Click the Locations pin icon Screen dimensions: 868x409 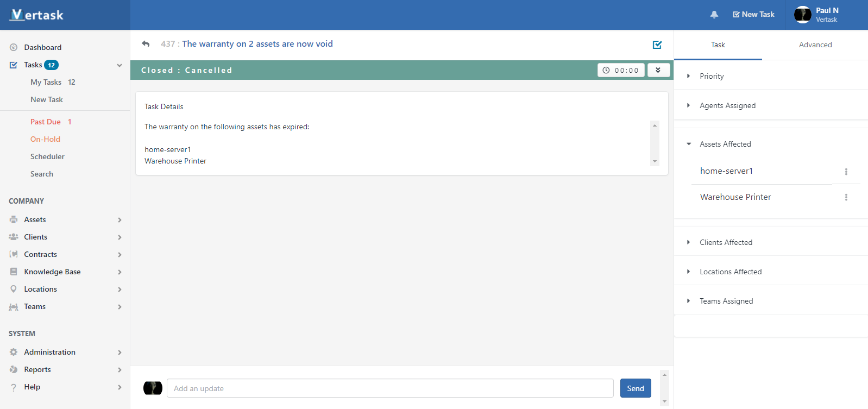[x=14, y=289]
